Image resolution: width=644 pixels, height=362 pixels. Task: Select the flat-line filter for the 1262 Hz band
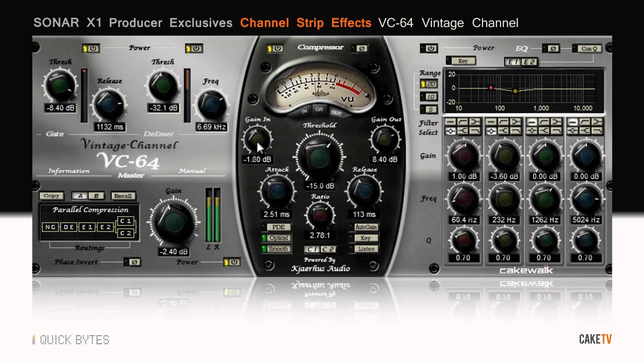point(532,122)
